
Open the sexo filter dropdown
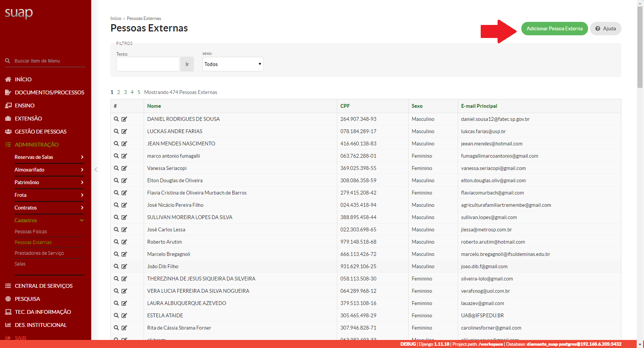pos(233,64)
